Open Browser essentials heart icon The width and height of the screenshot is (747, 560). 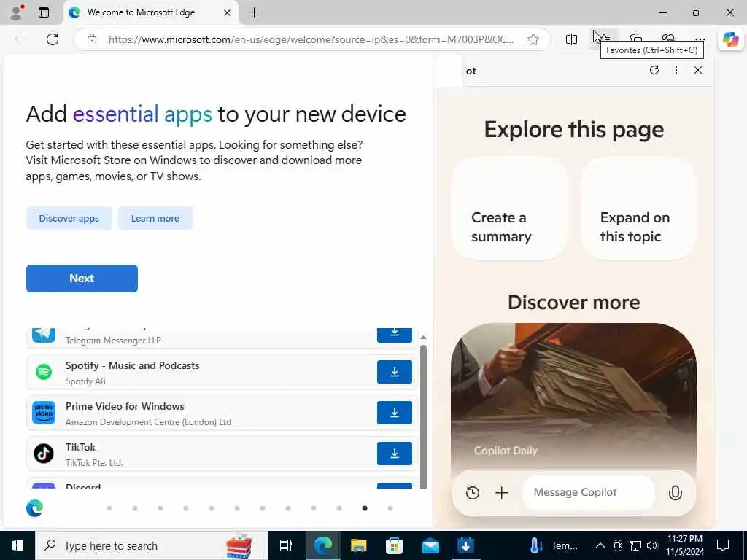[668, 38]
